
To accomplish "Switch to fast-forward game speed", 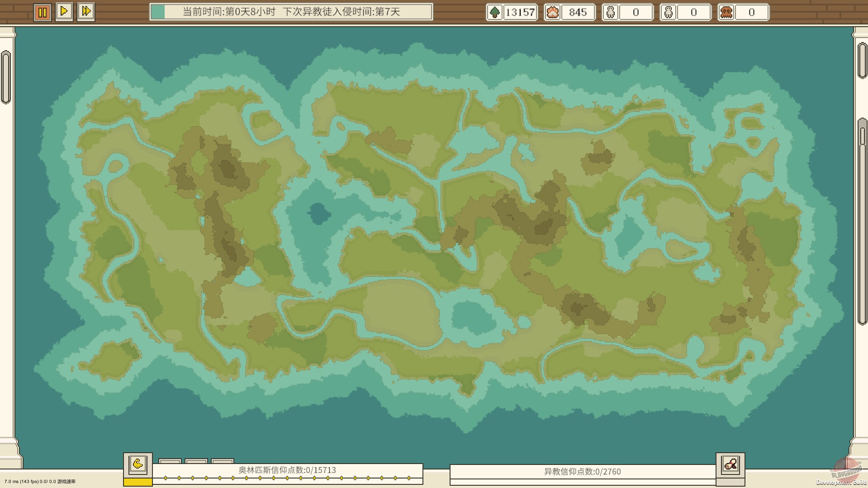I will coord(86,11).
